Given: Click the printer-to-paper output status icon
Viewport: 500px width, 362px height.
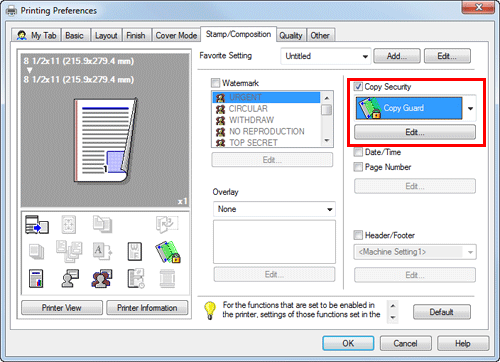Looking at the screenshot, I should coord(37,224).
